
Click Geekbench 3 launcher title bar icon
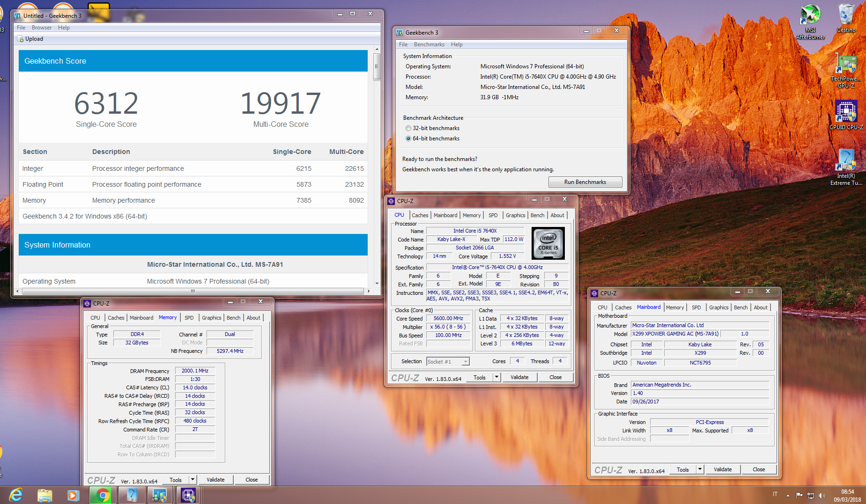pos(400,32)
